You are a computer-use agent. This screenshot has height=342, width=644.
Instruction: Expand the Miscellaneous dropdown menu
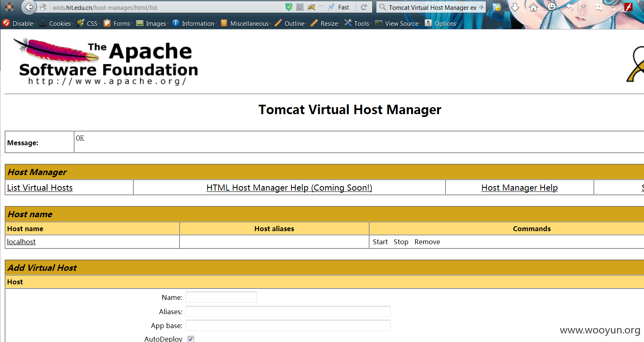246,23
